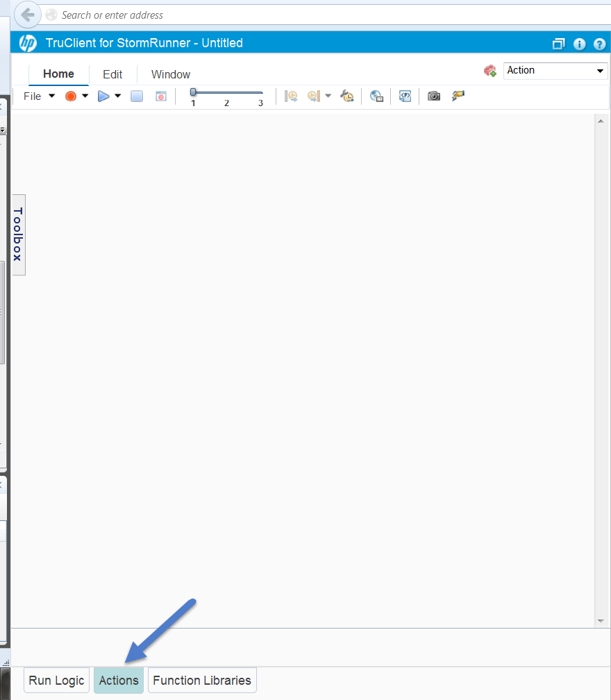Switch to the Home tab
This screenshot has width=611, height=700.
58,74
